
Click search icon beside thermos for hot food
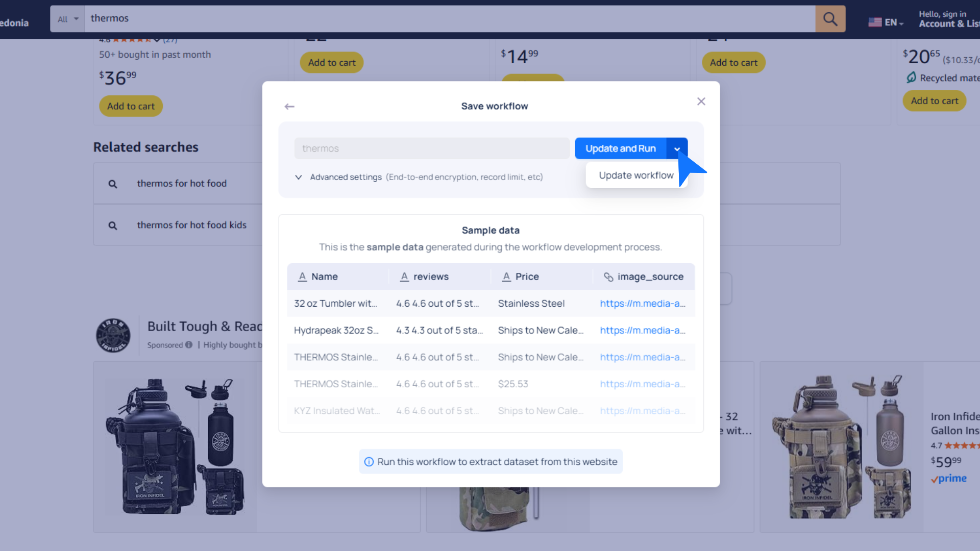pos(113,184)
